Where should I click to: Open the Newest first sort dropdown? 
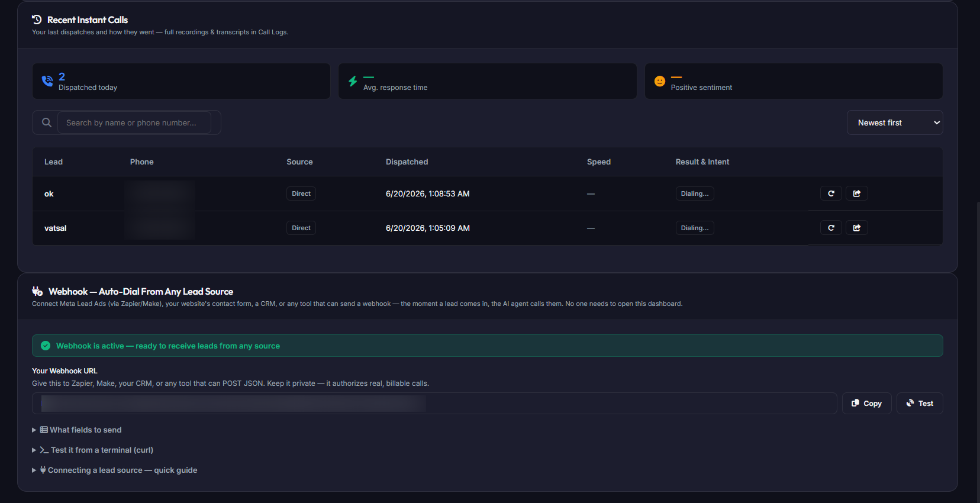tap(895, 122)
